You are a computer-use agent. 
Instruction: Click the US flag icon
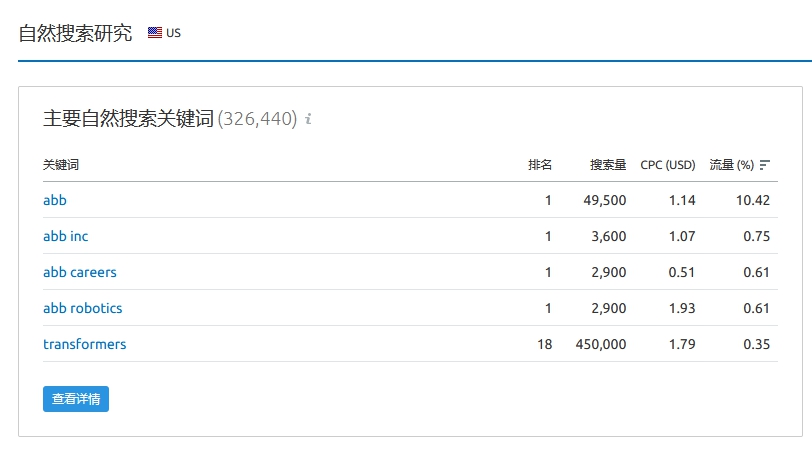point(154,33)
